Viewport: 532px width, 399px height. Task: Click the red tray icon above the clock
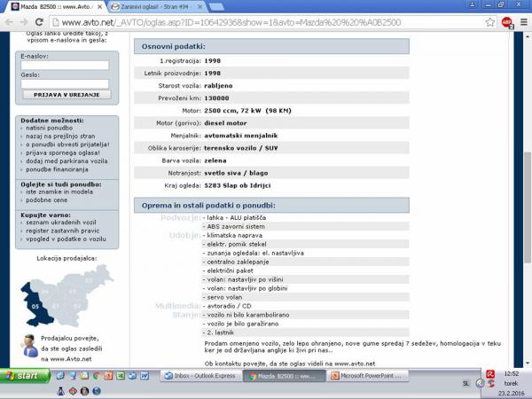point(491,375)
